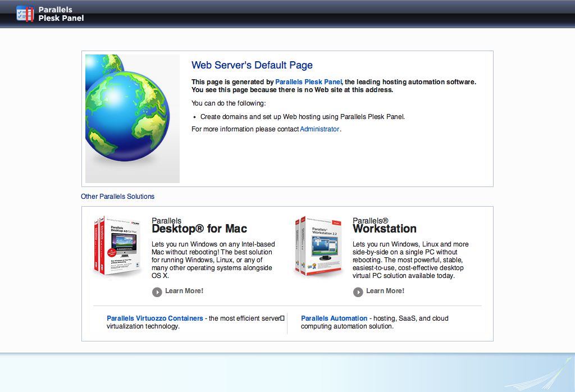Click the Web Server's Default Page heading
This screenshot has width=575, height=392.
252,65
